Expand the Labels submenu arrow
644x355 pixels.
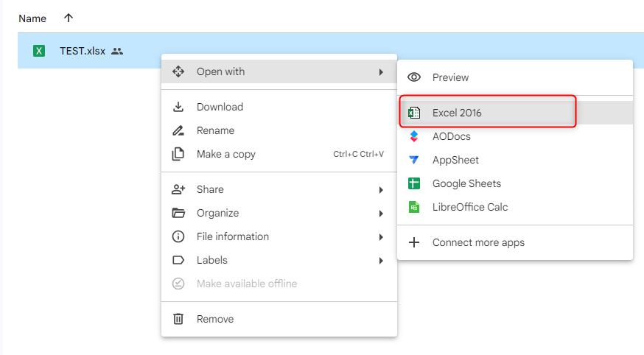pos(381,261)
